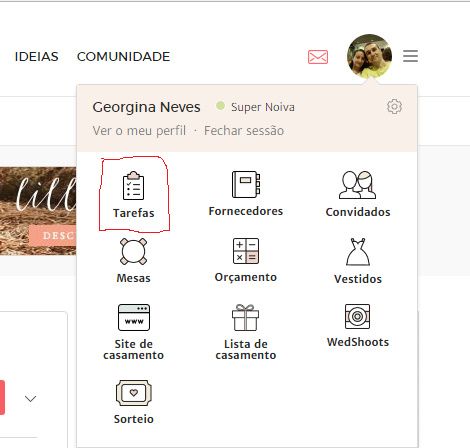Click the Convidados label
This screenshot has height=448, width=470.
358,212
